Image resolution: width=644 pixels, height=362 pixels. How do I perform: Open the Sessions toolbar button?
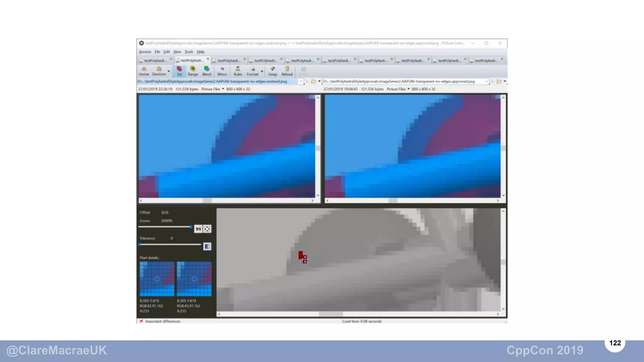coord(159,71)
